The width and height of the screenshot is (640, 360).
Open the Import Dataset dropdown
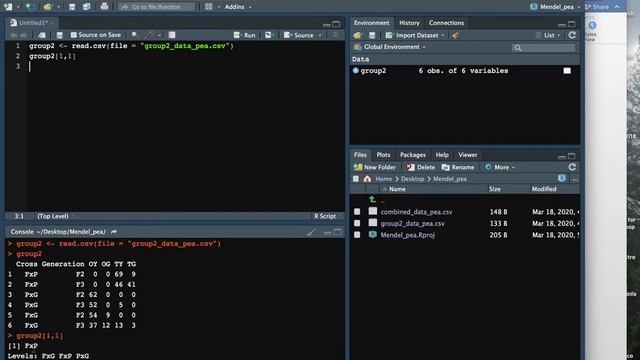tap(415, 36)
